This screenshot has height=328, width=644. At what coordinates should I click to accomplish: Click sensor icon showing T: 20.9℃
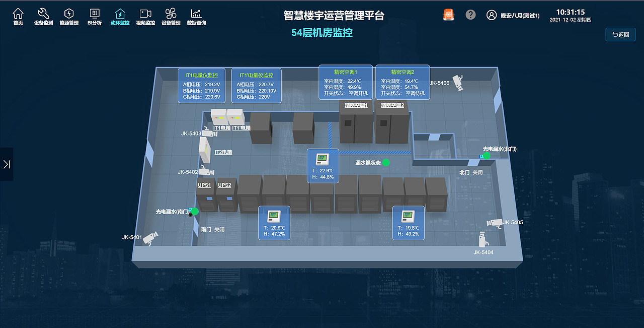pyautogui.click(x=274, y=217)
